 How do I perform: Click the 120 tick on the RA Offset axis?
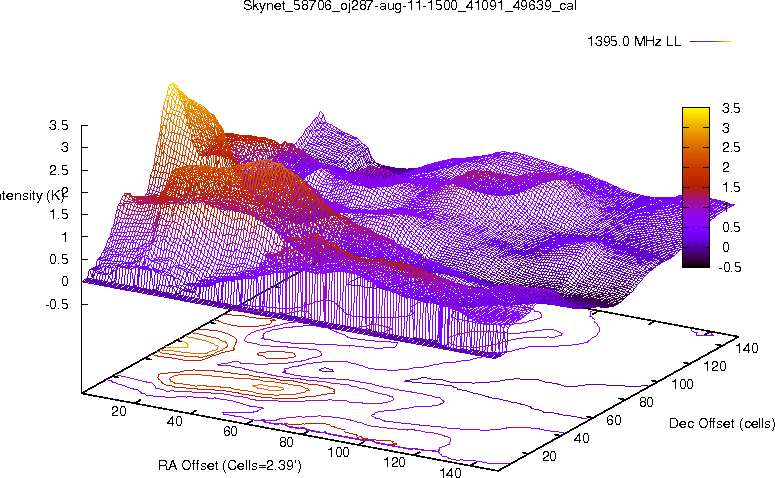pos(394,463)
